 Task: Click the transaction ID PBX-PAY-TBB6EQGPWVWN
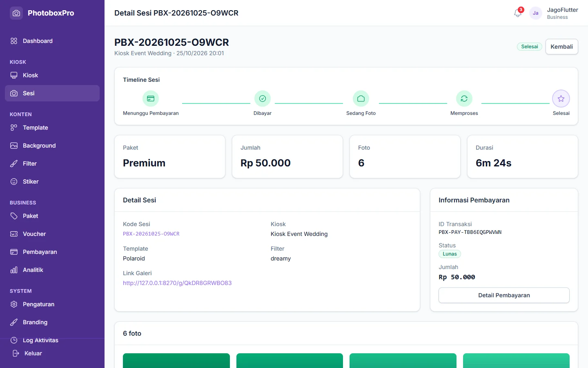pyautogui.click(x=470, y=232)
